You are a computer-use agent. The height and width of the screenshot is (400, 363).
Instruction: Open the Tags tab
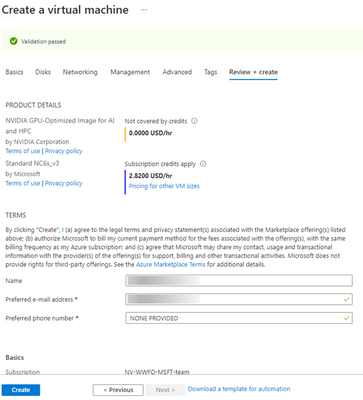click(x=211, y=72)
